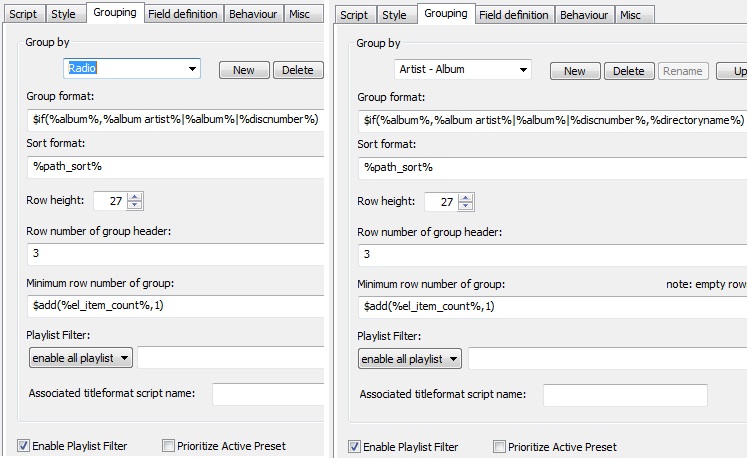The width and height of the screenshot is (749, 459).
Task: Decrease Row height with right down arrow
Action: coord(466,207)
